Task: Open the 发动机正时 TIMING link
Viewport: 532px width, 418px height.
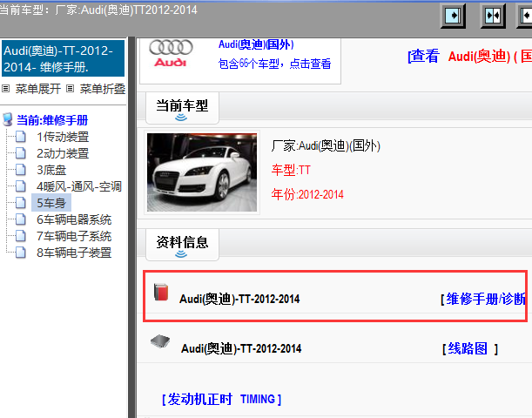Action: pos(221,399)
